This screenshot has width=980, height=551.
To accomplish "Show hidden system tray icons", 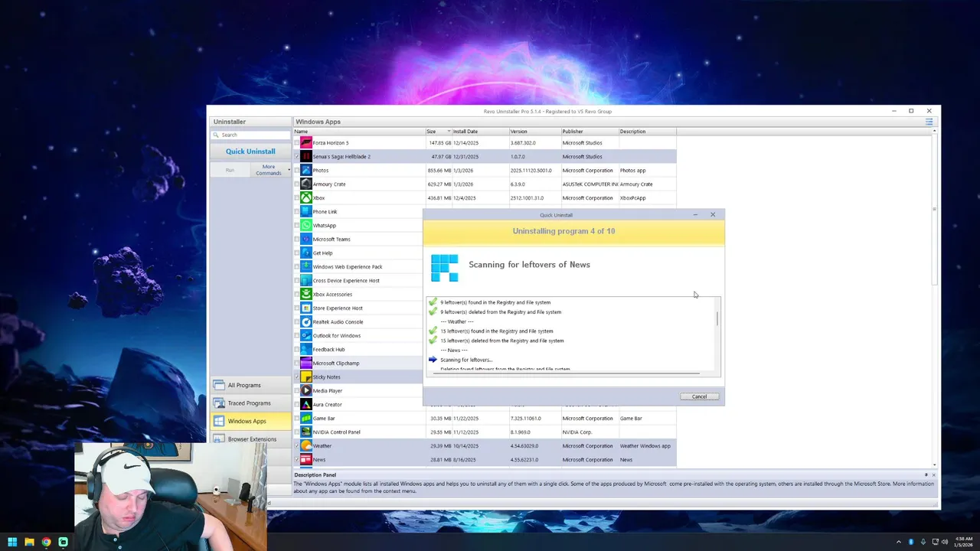I will click(x=899, y=542).
